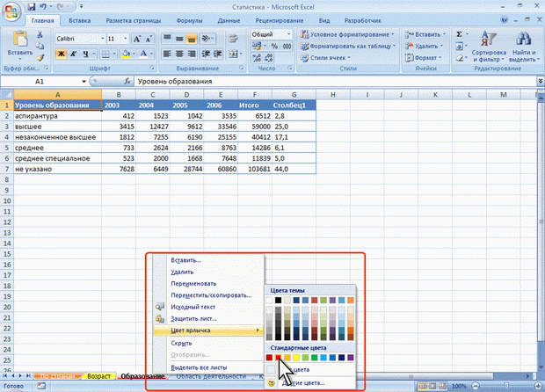Open the font name Calibri dropdown
The image size is (545, 392).
[x=100, y=39]
